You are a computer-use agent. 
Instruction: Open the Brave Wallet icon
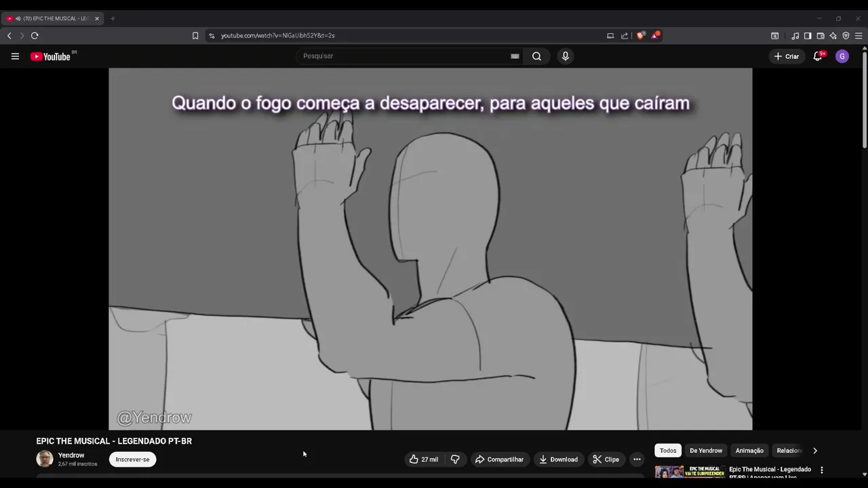pos(821,35)
